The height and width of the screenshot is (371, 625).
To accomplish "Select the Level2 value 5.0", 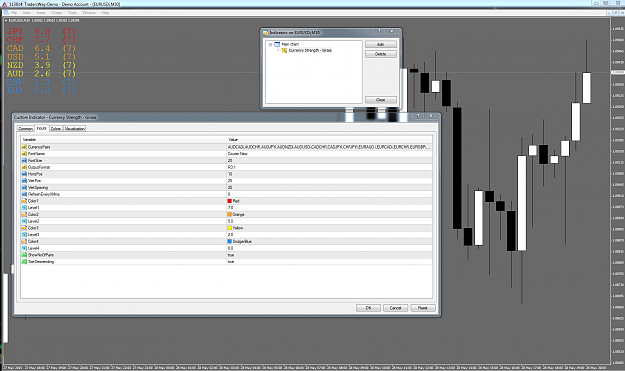I will [x=329, y=221].
